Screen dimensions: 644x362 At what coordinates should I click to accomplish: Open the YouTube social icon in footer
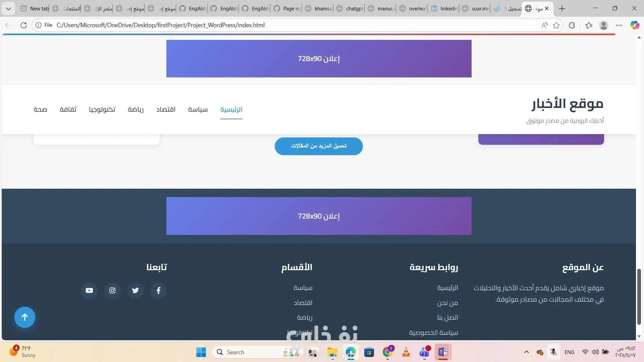(89, 290)
